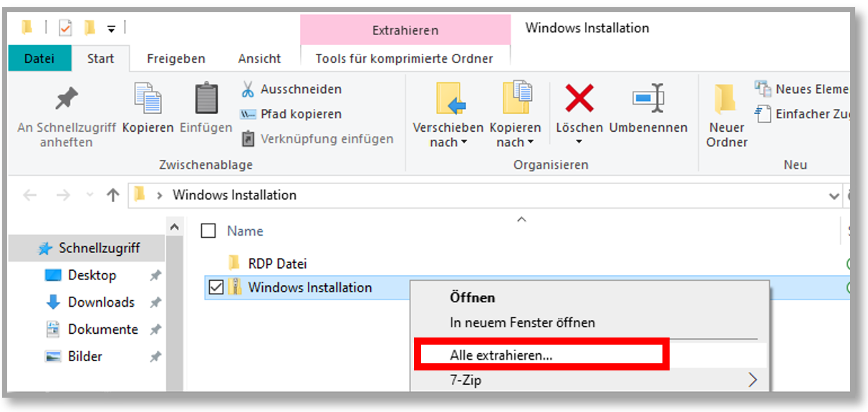Screen dimensions: 868x412
Task: Expand the Kopieren nach dropdown
Action: click(x=515, y=142)
